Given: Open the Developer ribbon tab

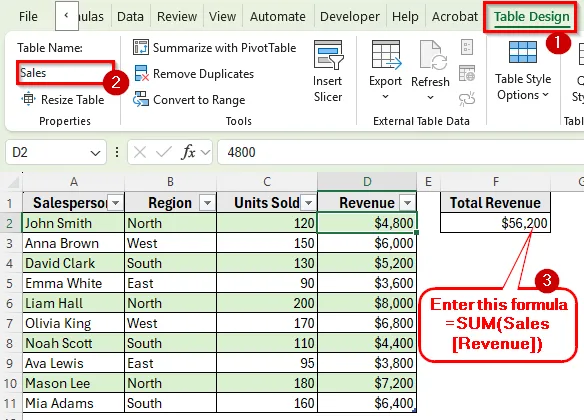Looking at the screenshot, I should coord(350,16).
